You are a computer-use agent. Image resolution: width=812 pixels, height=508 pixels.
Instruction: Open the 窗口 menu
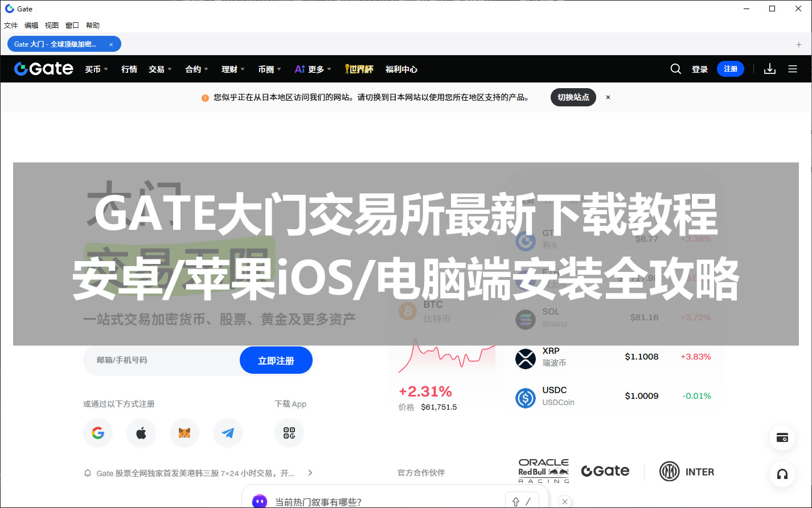click(x=72, y=25)
